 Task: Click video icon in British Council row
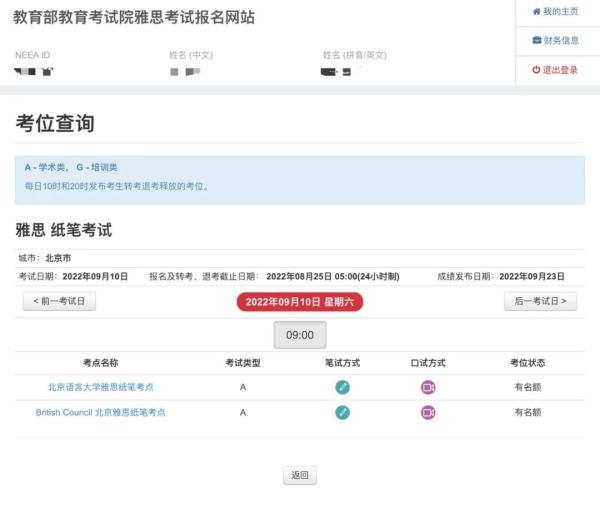(428, 412)
